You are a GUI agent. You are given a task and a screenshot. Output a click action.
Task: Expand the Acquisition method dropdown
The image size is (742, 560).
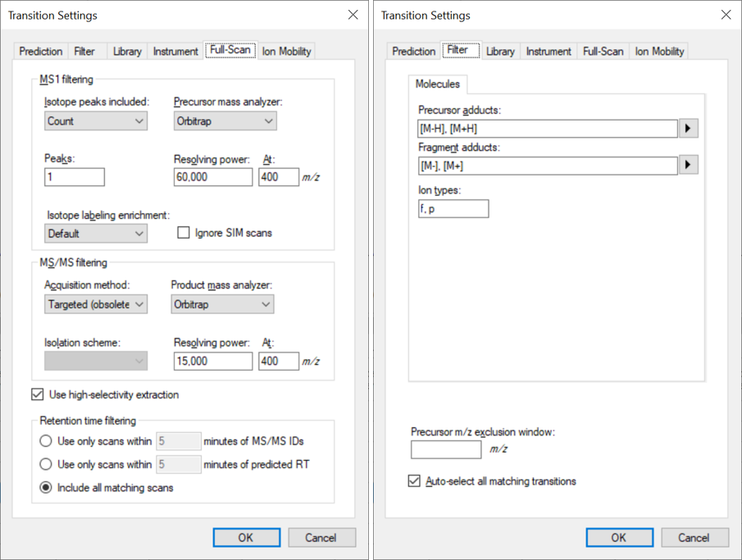[x=96, y=304]
